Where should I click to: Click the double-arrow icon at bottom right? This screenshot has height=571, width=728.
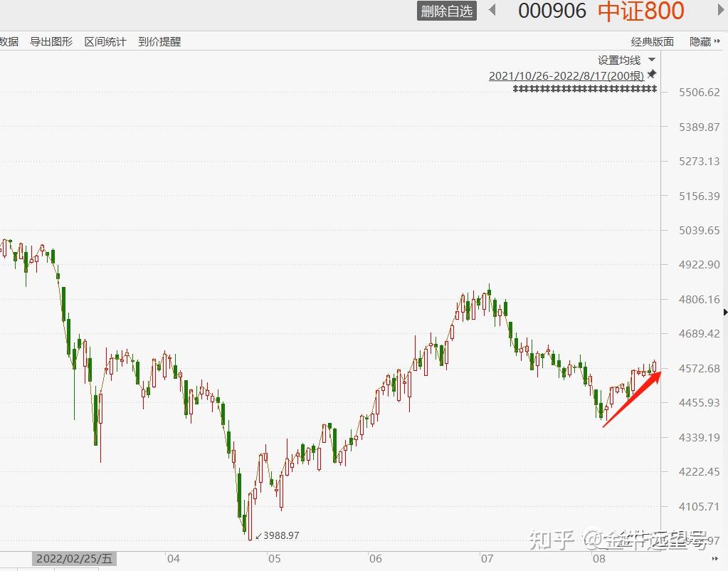coord(715,559)
